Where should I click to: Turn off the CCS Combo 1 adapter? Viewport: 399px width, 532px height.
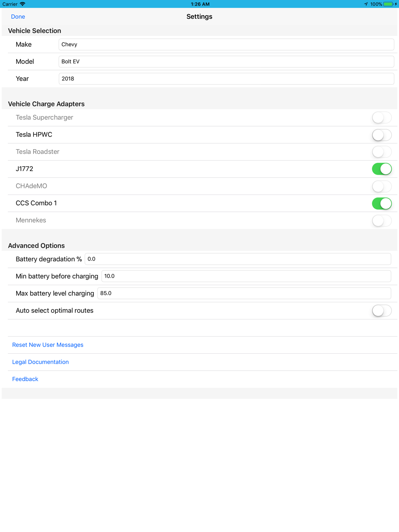click(x=381, y=203)
